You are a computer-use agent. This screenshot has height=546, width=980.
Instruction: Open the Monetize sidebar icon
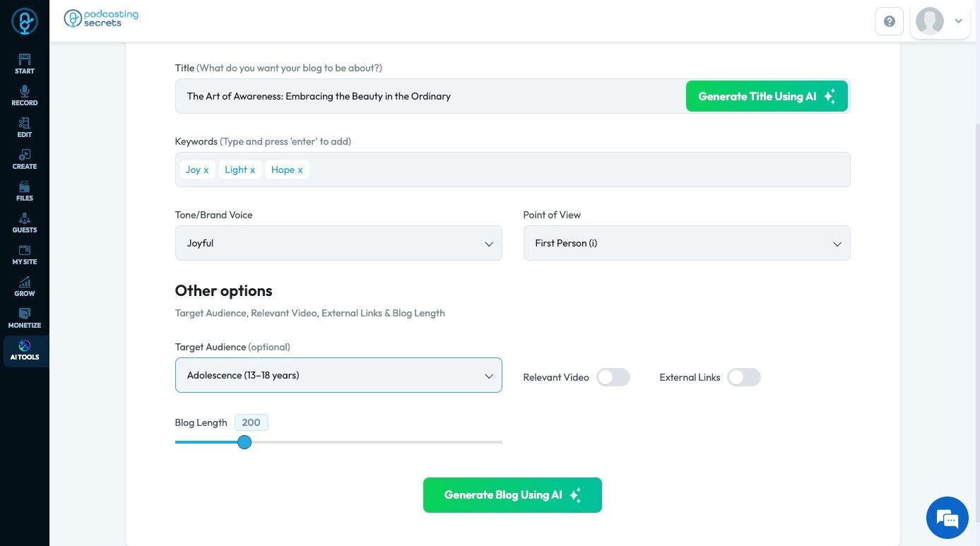click(25, 314)
